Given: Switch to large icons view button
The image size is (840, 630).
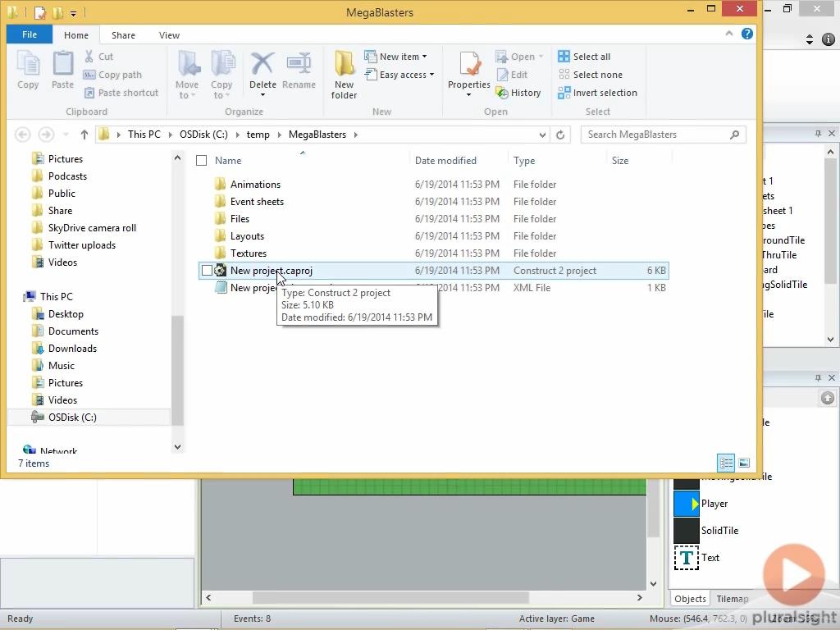Looking at the screenshot, I should tap(744, 463).
